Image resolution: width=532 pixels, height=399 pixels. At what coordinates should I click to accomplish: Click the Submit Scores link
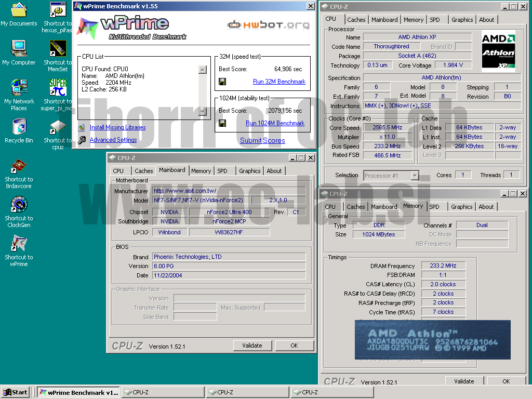pos(262,140)
